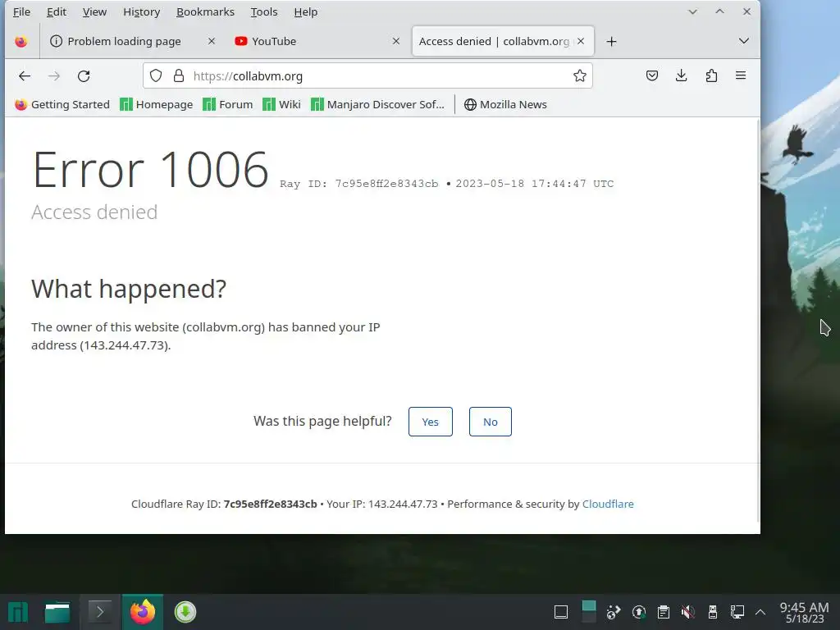
Task: Reload the current page
Action: (84, 76)
